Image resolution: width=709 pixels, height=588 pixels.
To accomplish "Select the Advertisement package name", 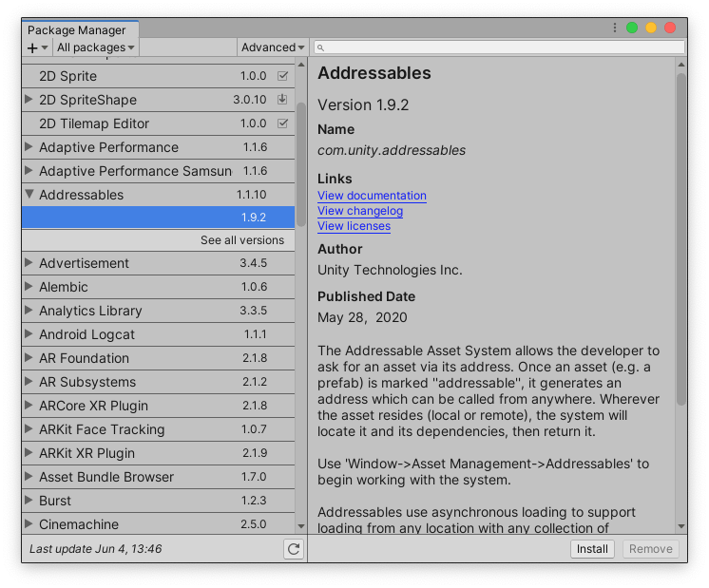I will 84,263.
